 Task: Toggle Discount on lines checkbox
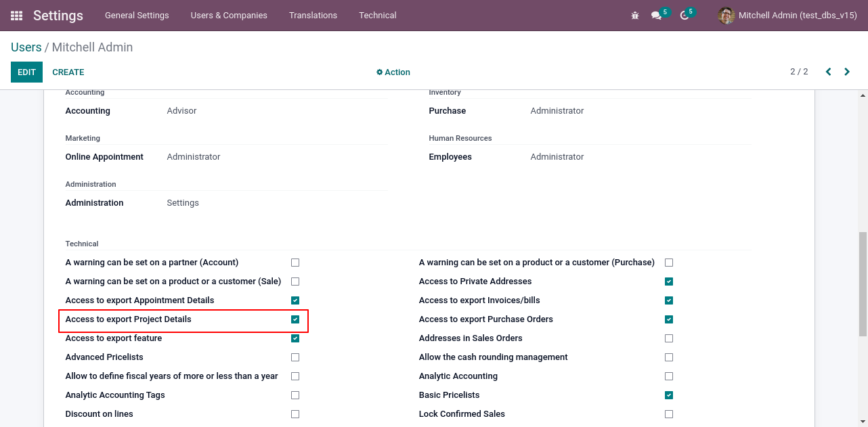click(295, 414)
